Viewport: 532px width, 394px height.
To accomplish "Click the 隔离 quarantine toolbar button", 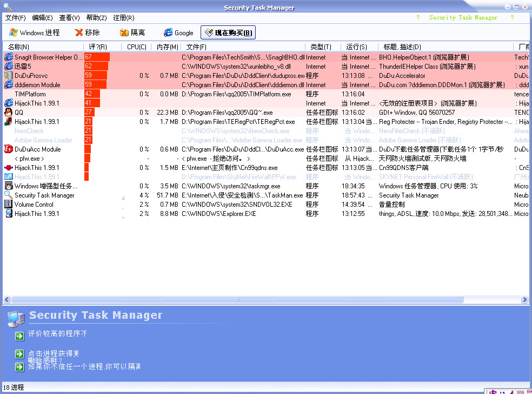I will click(x=132, y=32).
